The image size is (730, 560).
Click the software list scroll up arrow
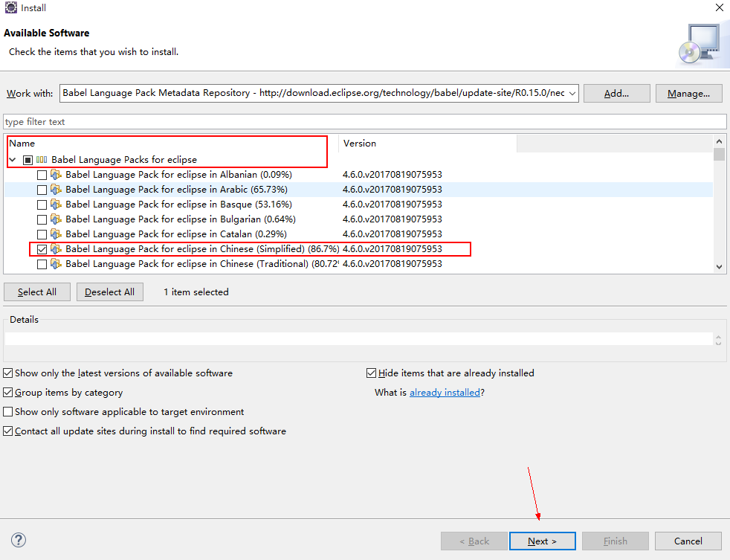[x=720, y=141]
